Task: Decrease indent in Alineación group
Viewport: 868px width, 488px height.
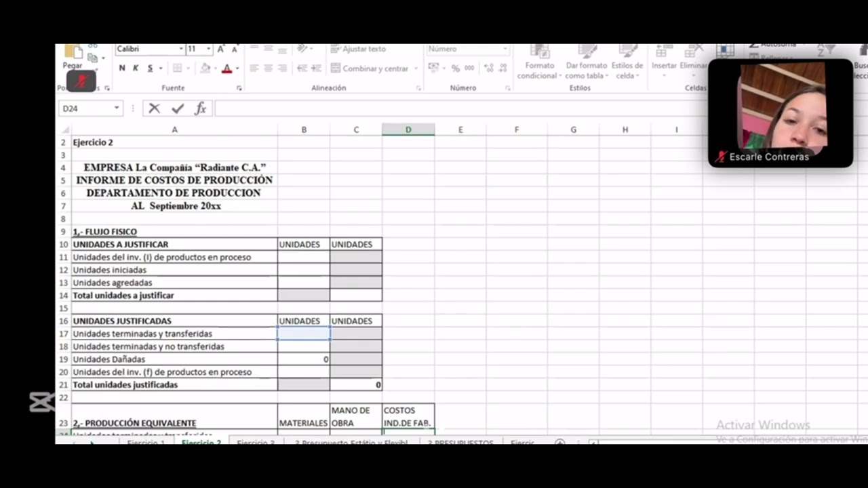Action: (x=302, y=68)
